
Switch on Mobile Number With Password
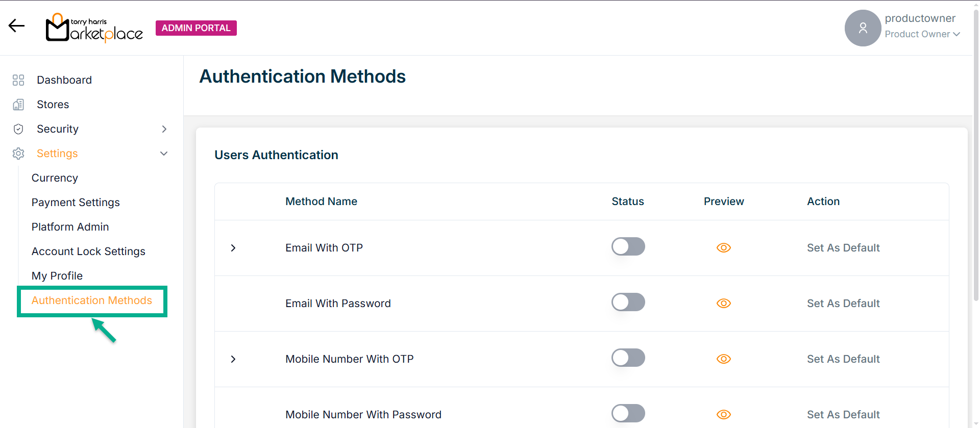click(628, 414)
